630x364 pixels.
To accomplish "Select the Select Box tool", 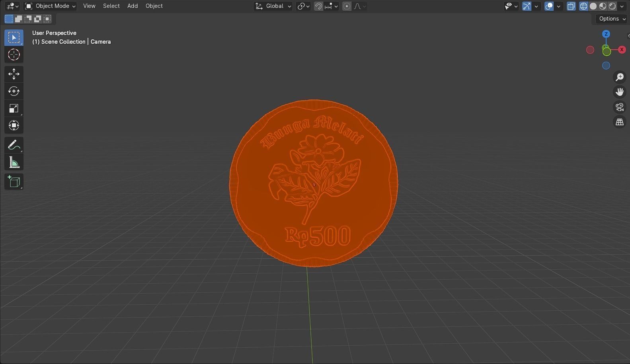I will (x=14, y=37).
